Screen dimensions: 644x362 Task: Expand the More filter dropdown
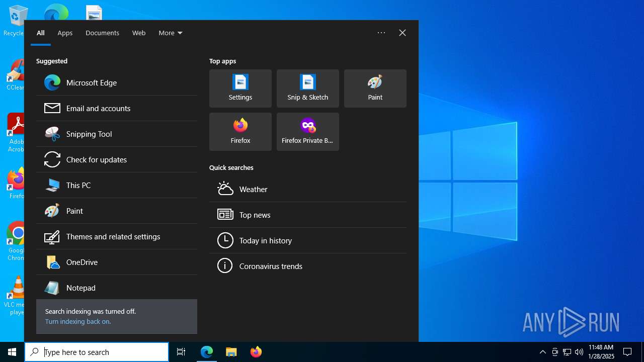171,33
